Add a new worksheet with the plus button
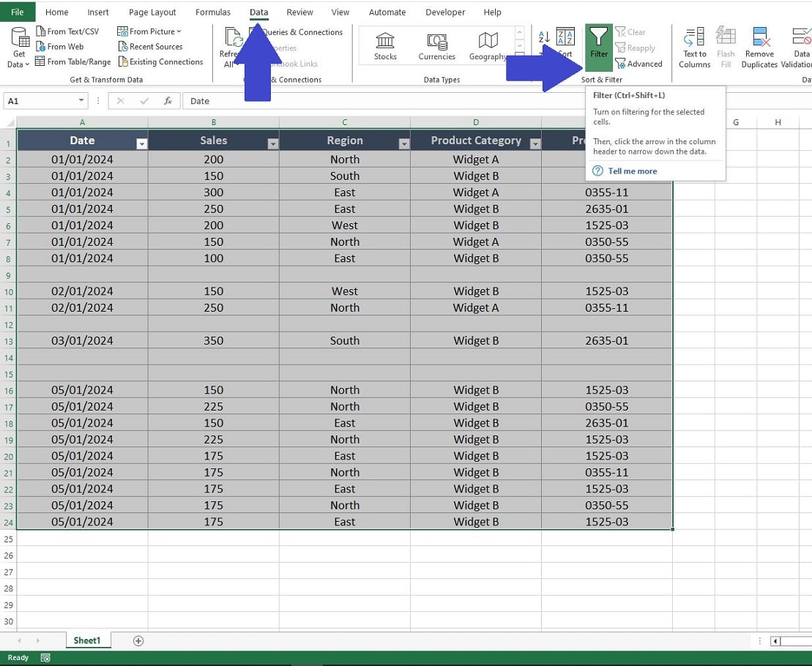This screenshot has height=666, width=812. pos(138,640)
